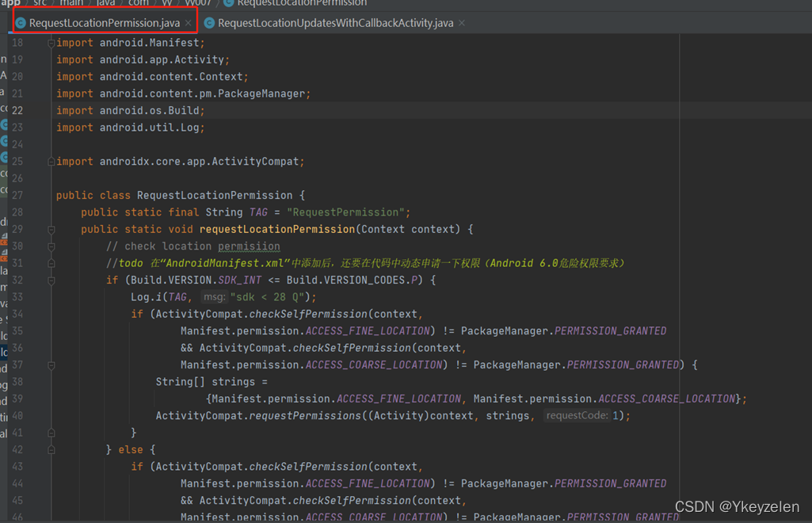812x523 pixels.
Task: Open the RequestLocationUpdatesWithCallbackActivity.java tab
Action: pos(335,23)
